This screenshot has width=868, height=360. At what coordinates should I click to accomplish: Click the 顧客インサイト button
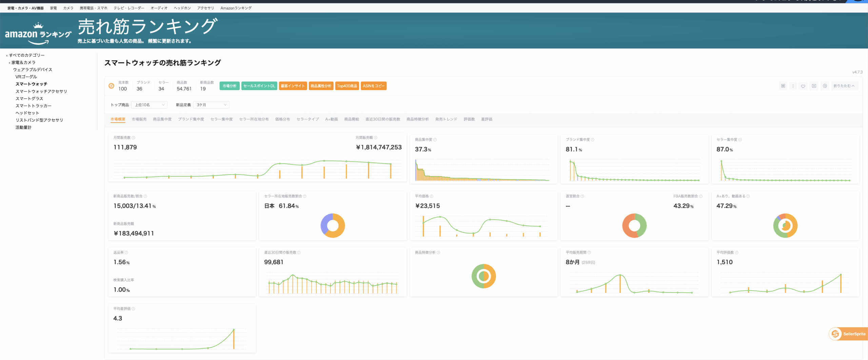coord(293,86)
